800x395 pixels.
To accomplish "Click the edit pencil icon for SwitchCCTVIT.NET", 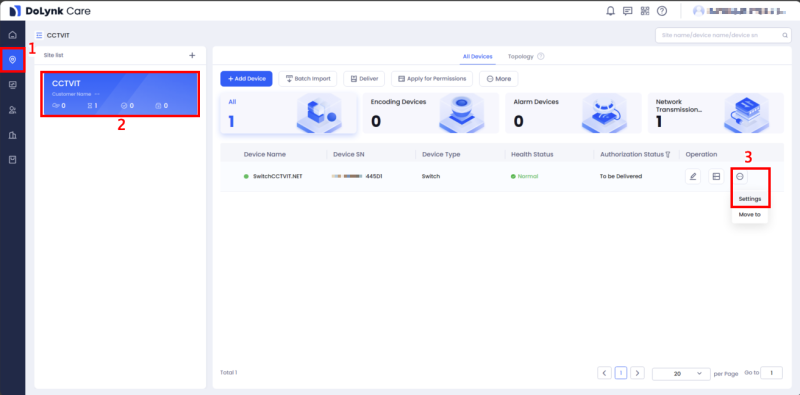I will click(693, 177).
